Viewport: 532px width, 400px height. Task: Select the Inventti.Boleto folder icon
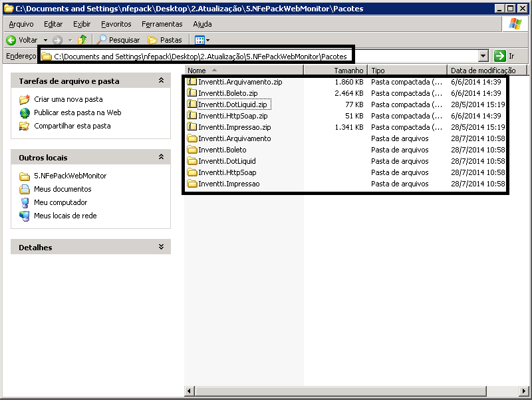(x=192, y=150)
